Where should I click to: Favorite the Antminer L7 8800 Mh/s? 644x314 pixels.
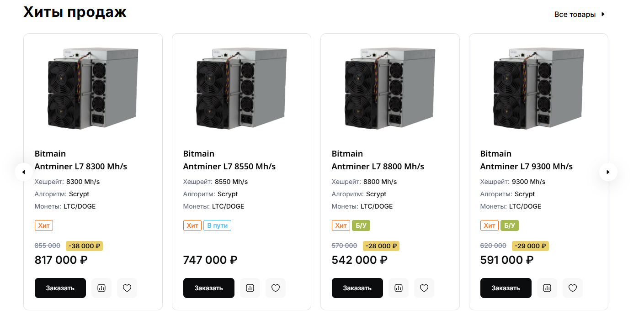[x=424, y=288]
